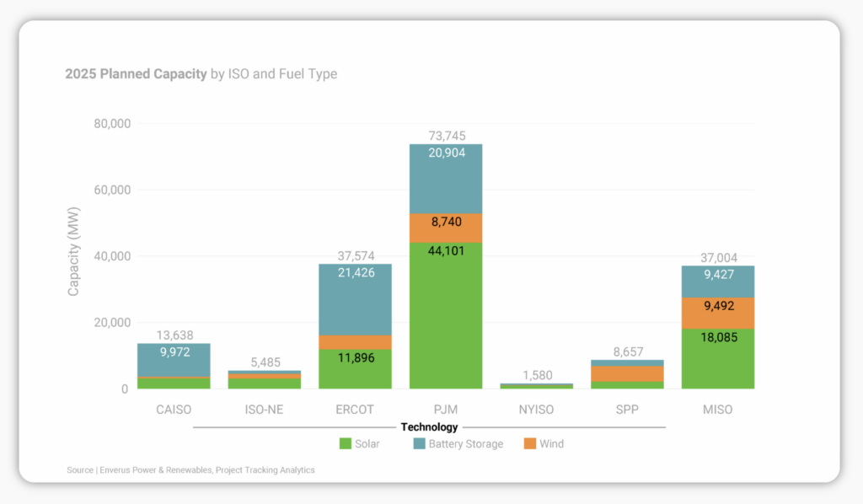
Task: Select the Wind legend label
Action: tap(551, 444)
